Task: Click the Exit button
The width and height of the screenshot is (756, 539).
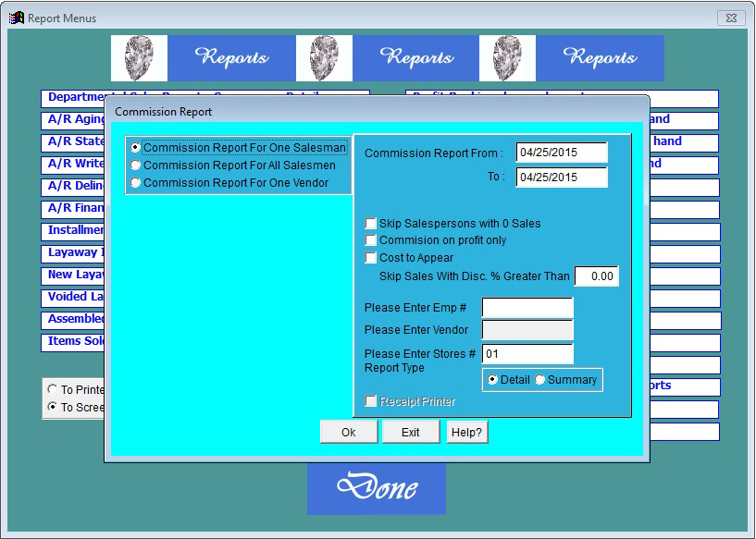Action: click(411, 433)
